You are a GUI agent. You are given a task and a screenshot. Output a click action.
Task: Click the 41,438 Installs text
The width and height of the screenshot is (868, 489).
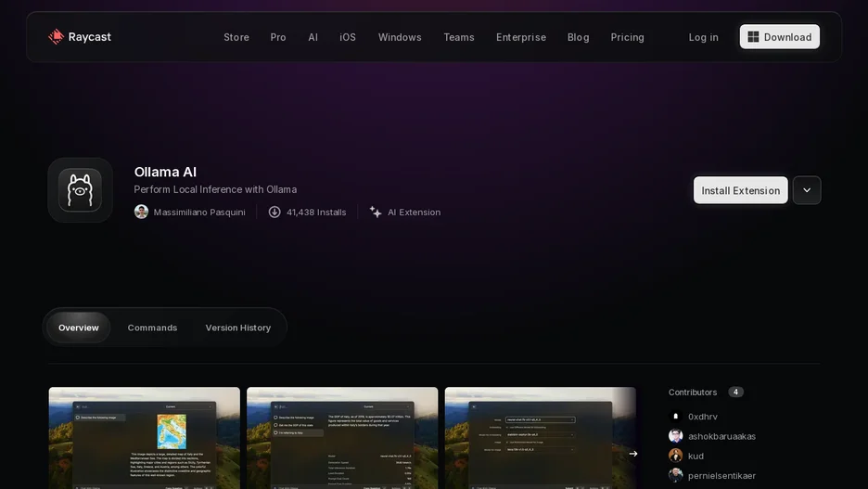tap(316, 212)
